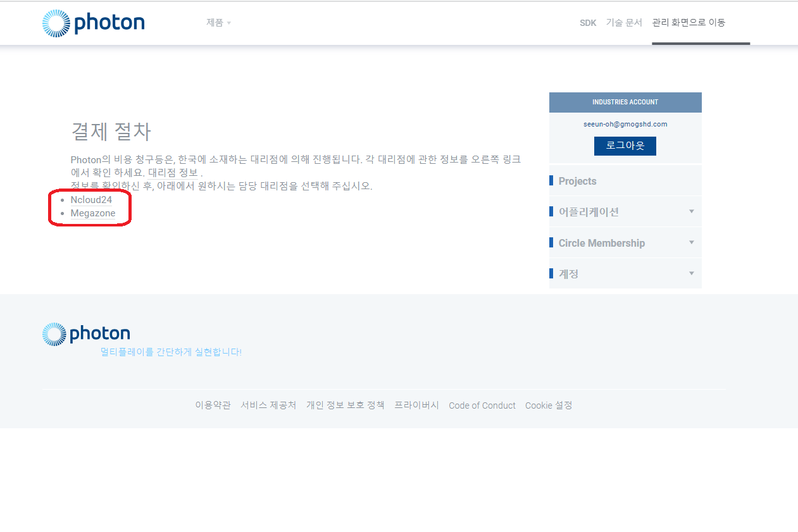Open the 이용약관 footer link
The image size is (798, 532).
[x=213, y=405]
